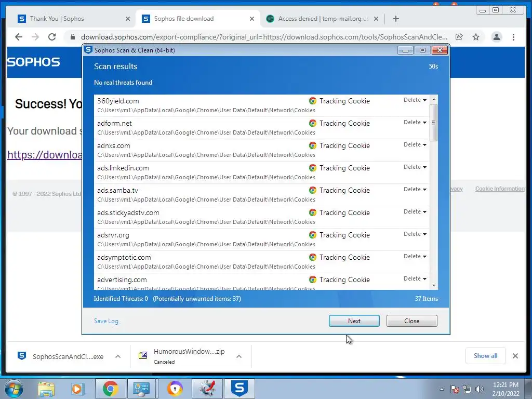Open the Delete dropdown for adsrvr.org
Screen dimensions: 532x399
pyautogui.click(x=415, y=234)
